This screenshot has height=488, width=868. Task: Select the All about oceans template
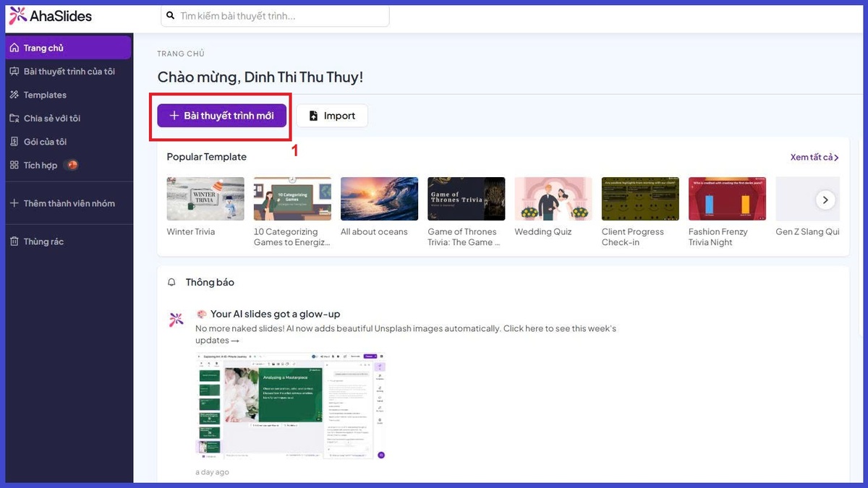click(x=379, y=199)
